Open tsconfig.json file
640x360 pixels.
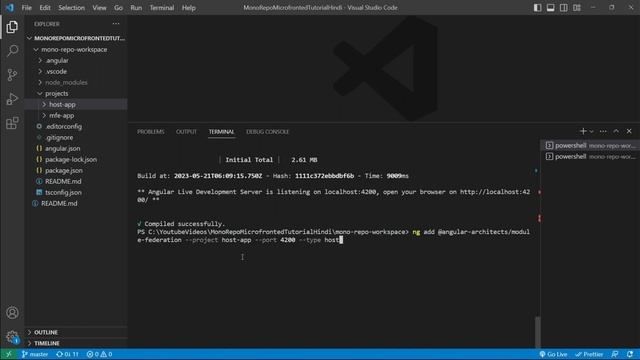[76, 192]
